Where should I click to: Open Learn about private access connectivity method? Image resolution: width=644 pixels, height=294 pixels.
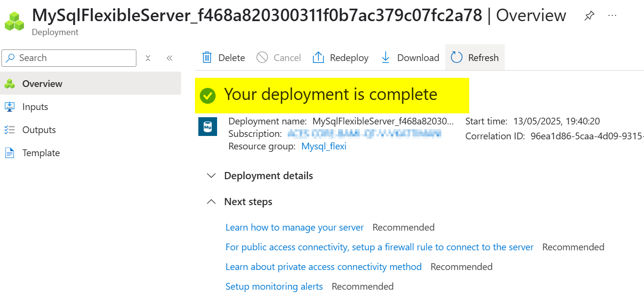(x=324, y=267)
